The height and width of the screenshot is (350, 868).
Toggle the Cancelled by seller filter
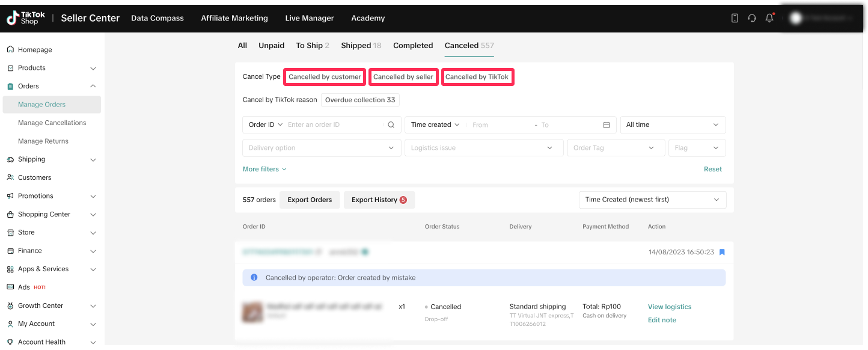click(x=403, y=77)
